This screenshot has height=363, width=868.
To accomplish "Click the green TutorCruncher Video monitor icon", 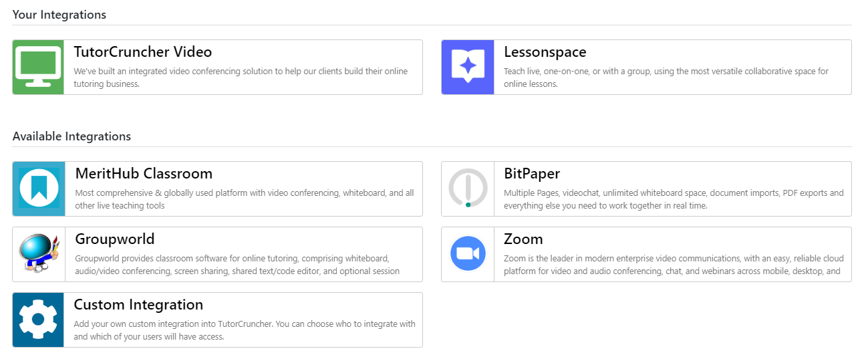I will coord(38,67).
